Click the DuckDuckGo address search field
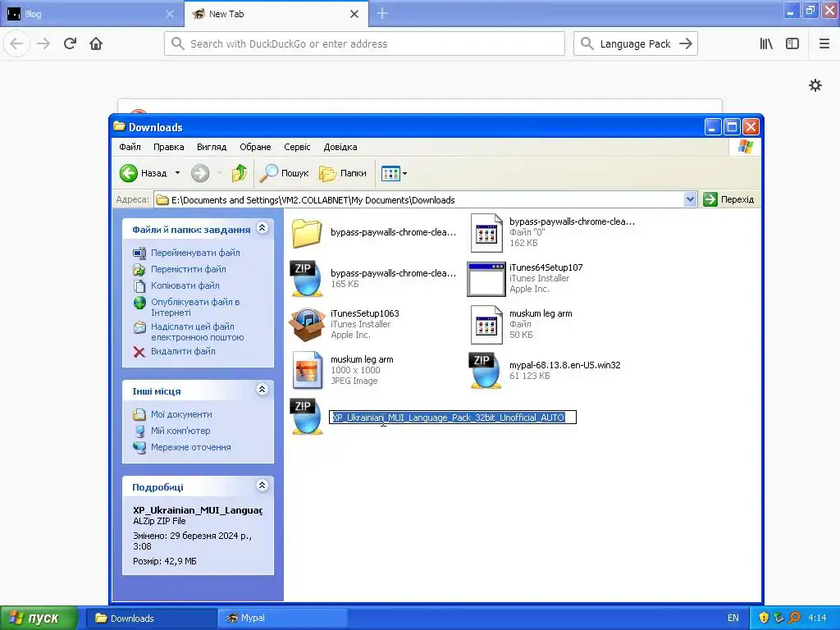Image resolution: width=840 pixels, height=630 pixels. tap(365, 44)
